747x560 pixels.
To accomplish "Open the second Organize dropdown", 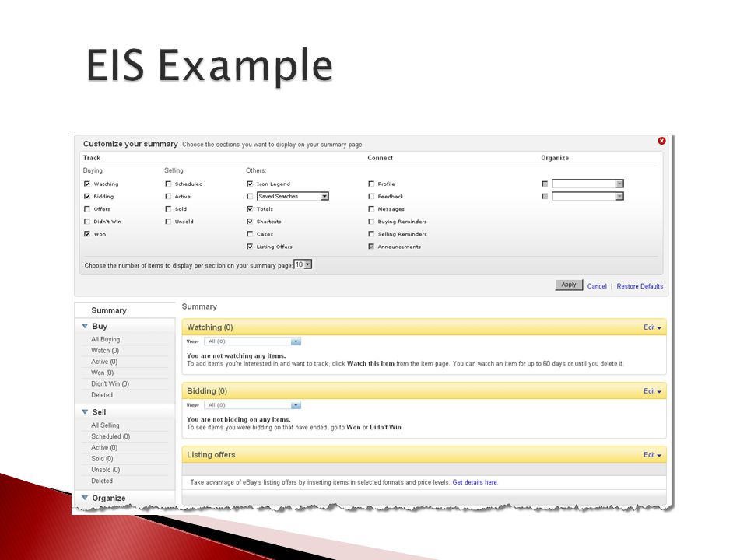I will point(587,196).
